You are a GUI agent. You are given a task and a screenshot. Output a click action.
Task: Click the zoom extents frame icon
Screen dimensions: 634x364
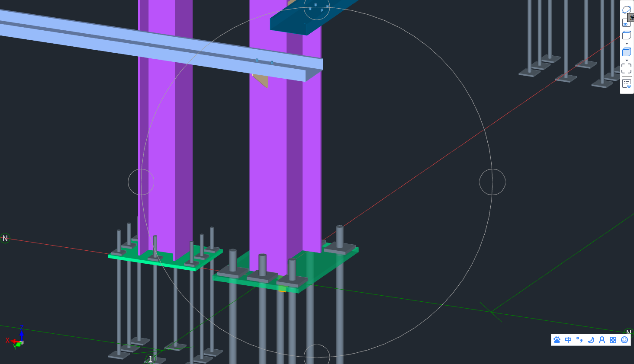[626, 68]
